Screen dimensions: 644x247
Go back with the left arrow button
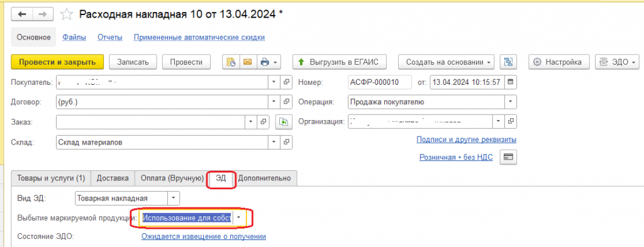tap(22, 14)
